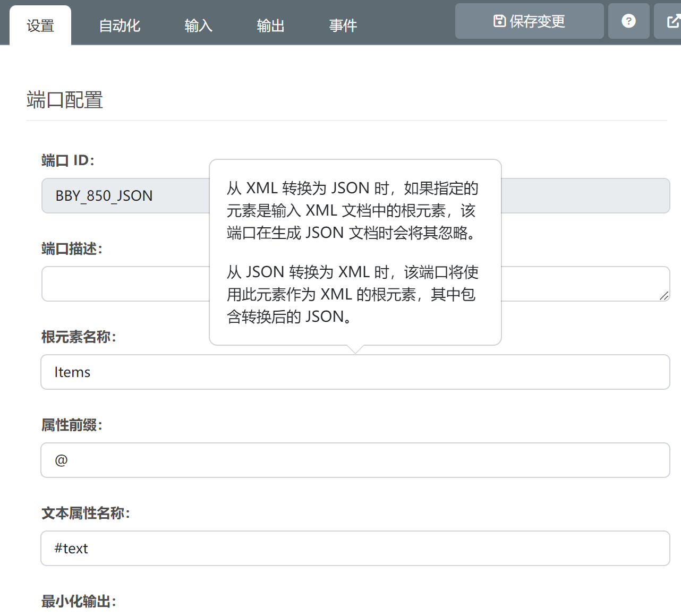Click the resize handle of 端口描述 box
Viewport: 681px width, 616px height.
[664, 296]
